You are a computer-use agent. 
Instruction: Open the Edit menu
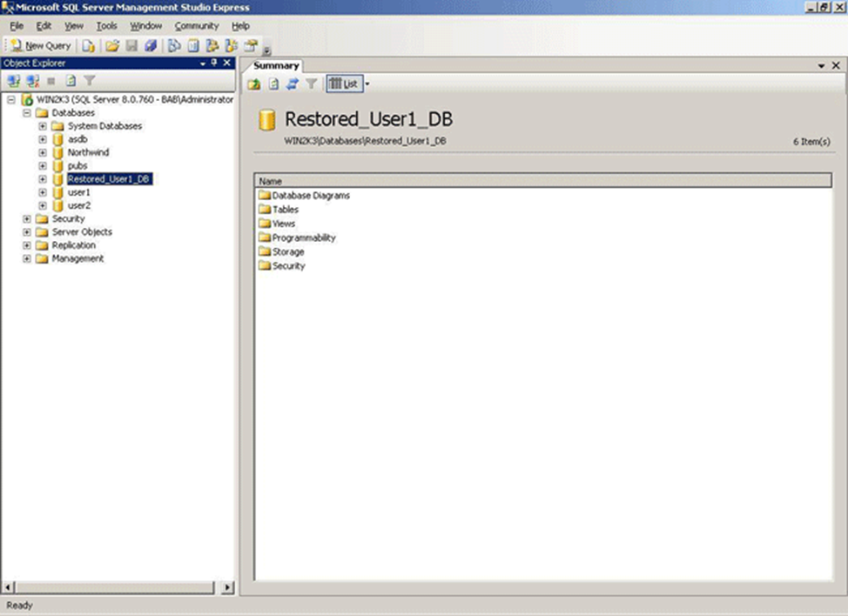(x=44, y=26)
